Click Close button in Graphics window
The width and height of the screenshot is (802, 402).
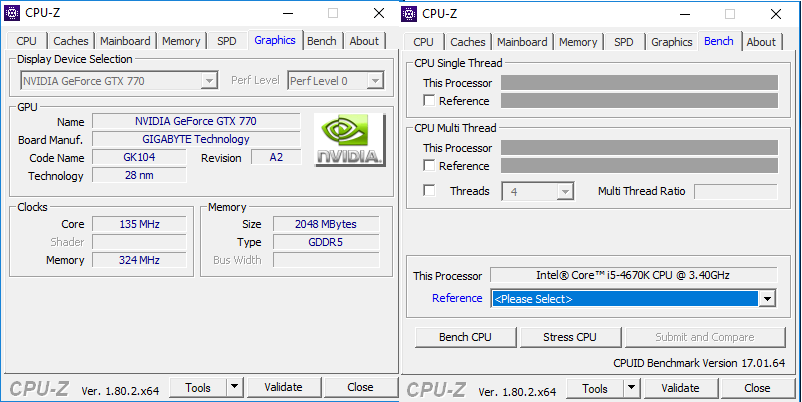tap(360, 387)
